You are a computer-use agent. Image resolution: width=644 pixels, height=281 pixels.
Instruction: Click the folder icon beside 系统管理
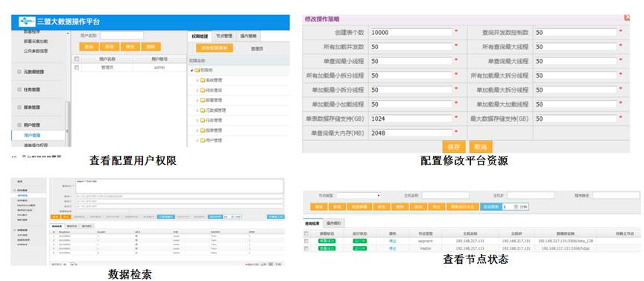[x=203, y=80]
